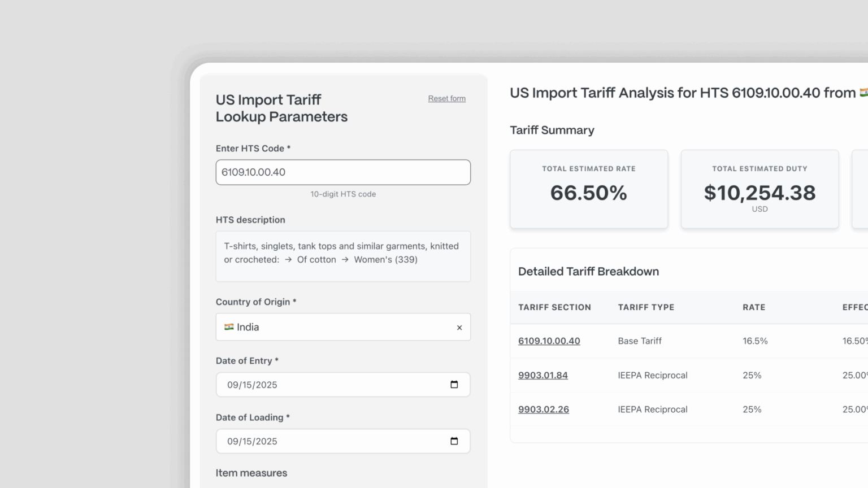Image resolution: width=868 pixels, height=488 pixels.
Task: Click the India flag icon in Country field
Action: tap(229, 327)
